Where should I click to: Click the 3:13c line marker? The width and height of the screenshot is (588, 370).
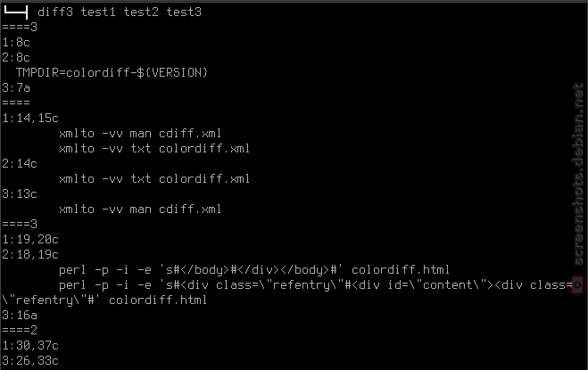[20, 193]
